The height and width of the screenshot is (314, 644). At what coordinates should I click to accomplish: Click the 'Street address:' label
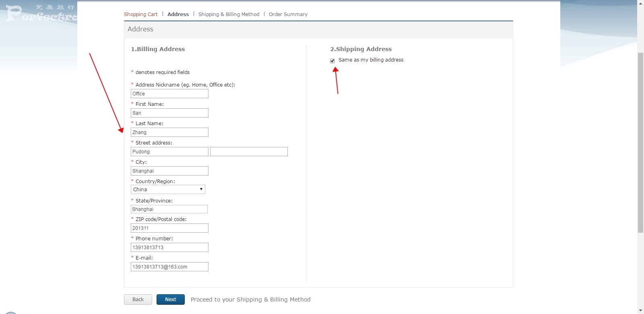[x=154, y=143]
